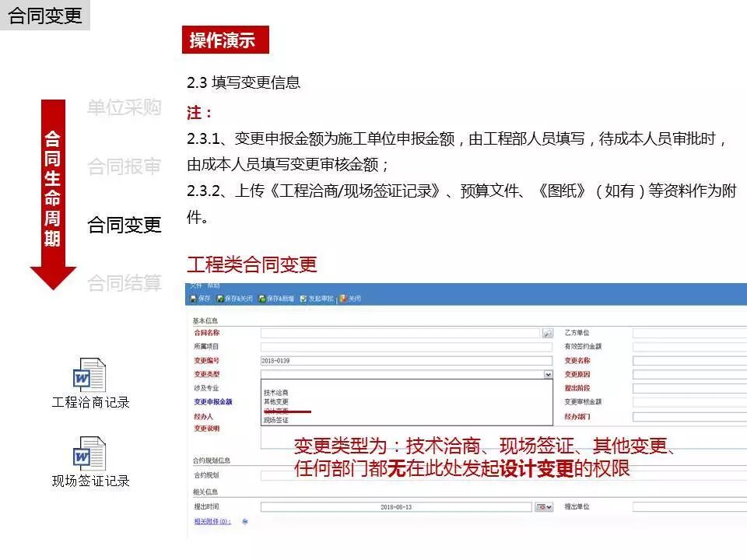Viewport: 747px width, 560px height.
Task: Click the 单位采购 lifecycle stage label
Action: (124, 107)
